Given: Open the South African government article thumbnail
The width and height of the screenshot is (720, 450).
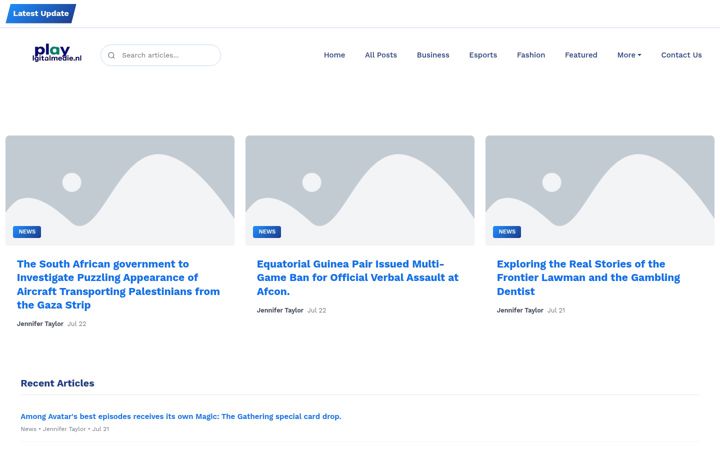Looking at the screenshot, I should tap(120, 190).
